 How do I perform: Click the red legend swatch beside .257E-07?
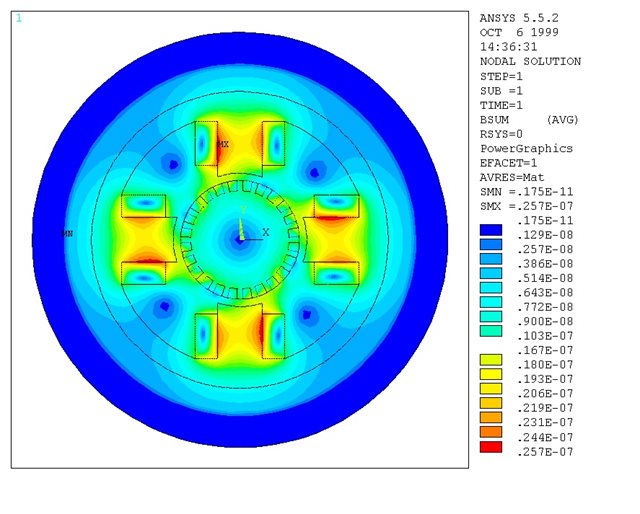click(x=491, y=447)
